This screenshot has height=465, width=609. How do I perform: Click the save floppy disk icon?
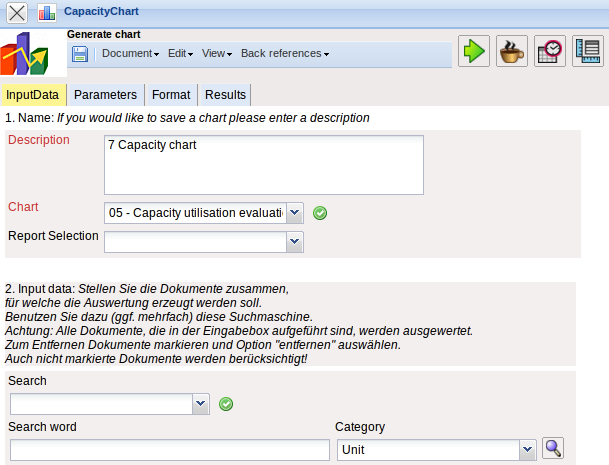[x=80, y=54]
